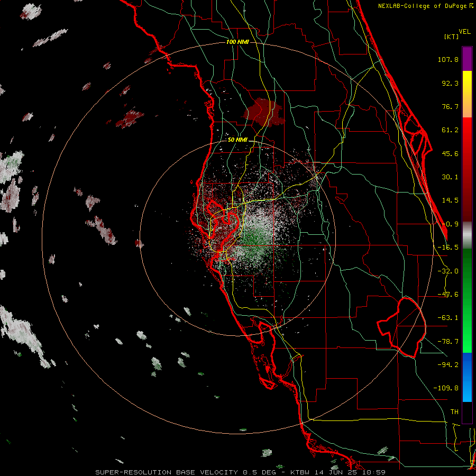The width and height of the screenshot is (476, 476).
Task: Select the 76.7 velocity scale value
Action: 450,106
